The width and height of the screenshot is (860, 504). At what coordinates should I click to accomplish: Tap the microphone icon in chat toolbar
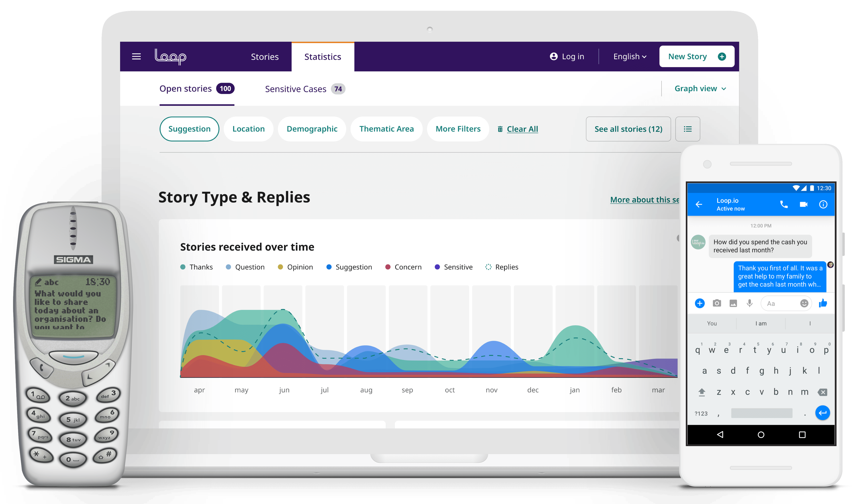(750, 303)
